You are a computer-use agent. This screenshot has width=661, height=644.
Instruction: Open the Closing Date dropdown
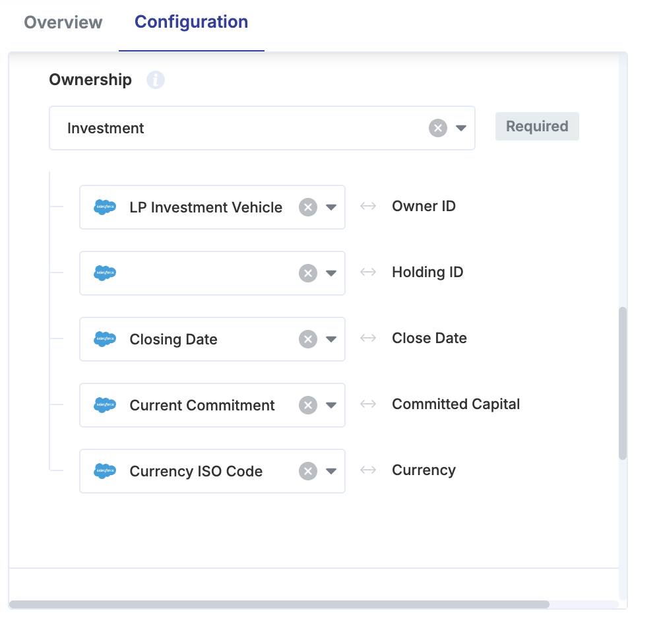331,339
